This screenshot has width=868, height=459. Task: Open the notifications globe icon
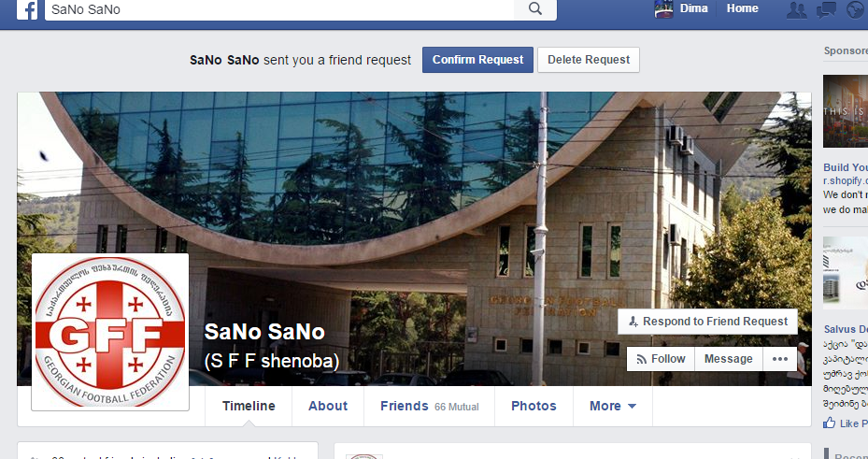click(x=855, y=10)
